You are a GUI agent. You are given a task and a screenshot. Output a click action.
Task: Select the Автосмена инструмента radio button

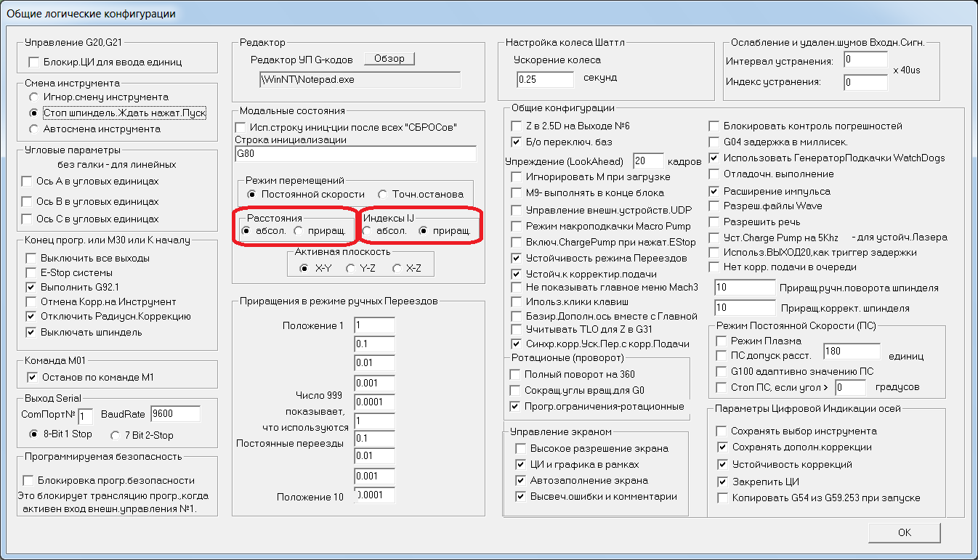[33, 129]
